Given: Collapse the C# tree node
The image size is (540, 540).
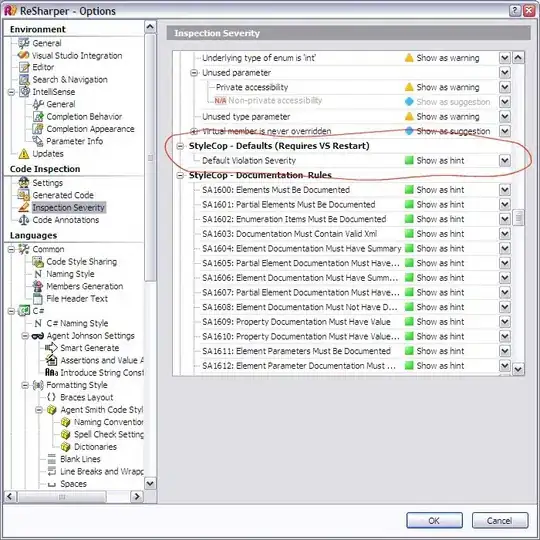Looking at the screenshot, I should pos(11,311).
